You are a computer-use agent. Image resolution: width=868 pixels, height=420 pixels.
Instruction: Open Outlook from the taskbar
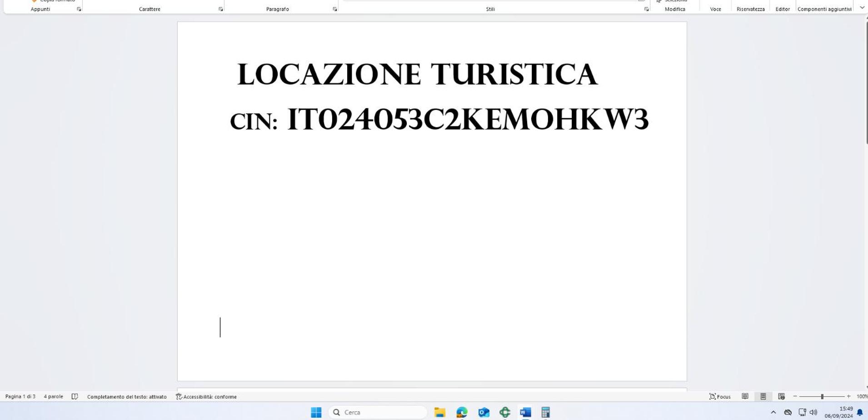(484, 412)
